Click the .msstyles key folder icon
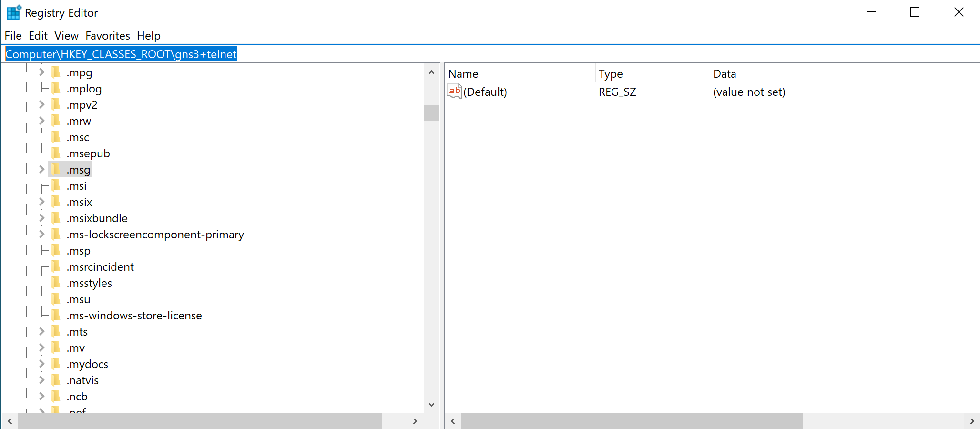Viewport: 980px width, 429px height. click(56, 283)
